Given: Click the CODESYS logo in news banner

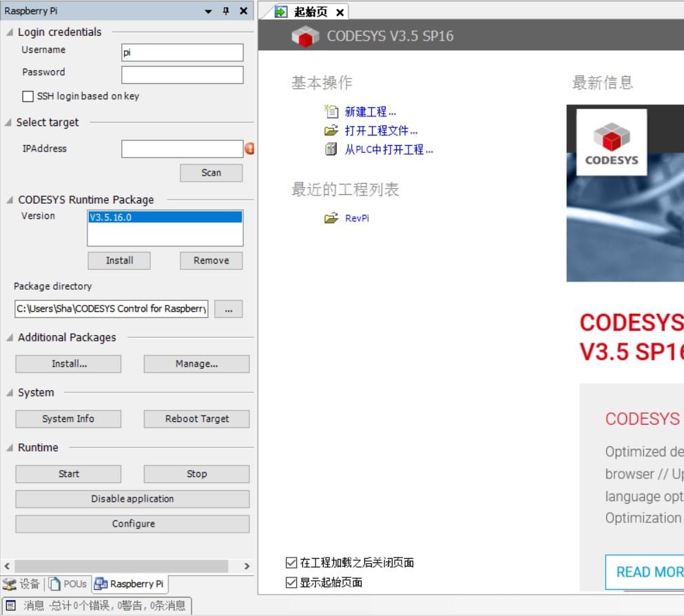Looking at the screenshot, I should (x=611, y=142).
